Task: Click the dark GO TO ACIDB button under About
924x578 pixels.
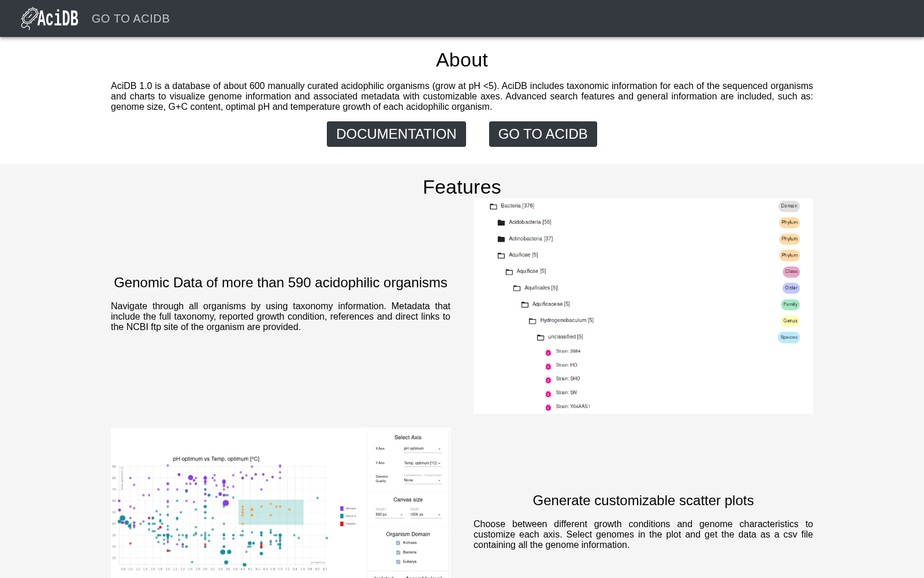Action: coord(543,134)
